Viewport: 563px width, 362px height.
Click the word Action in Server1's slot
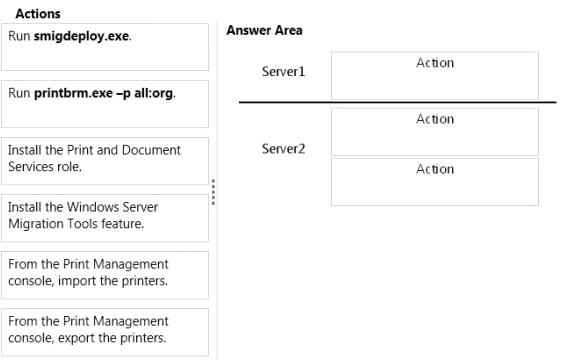point(435,63)
